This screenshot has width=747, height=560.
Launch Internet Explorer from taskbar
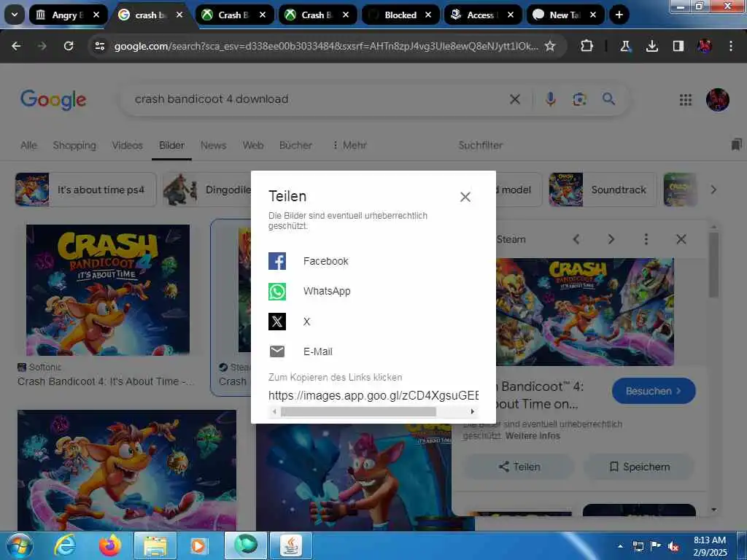point(65,545)
